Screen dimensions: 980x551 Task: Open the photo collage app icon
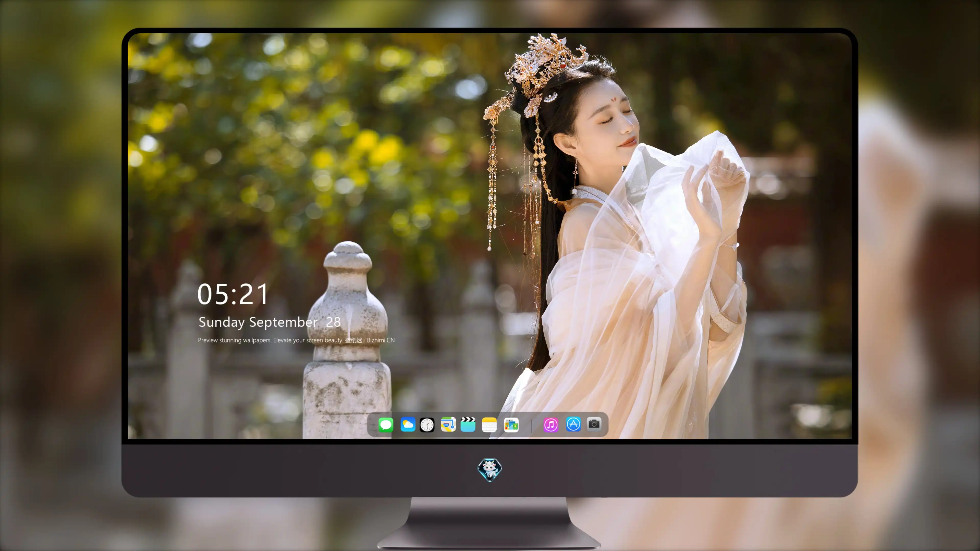(x=511, y=425)
